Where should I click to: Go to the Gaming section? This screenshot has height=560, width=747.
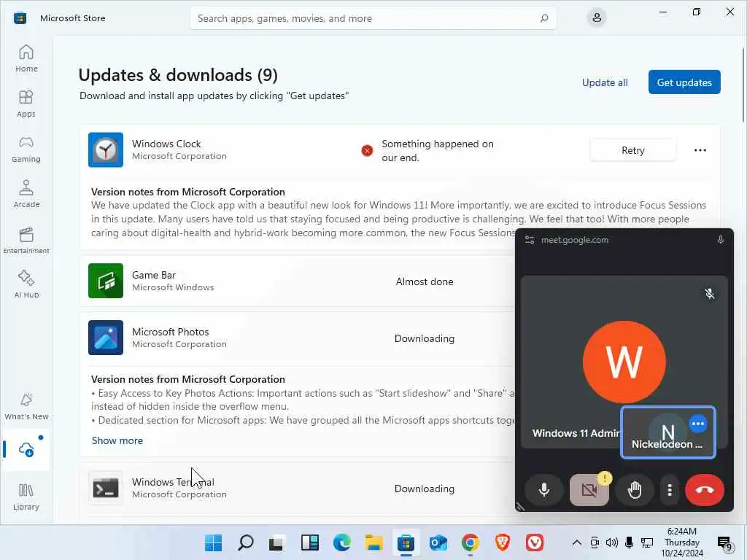pyautogui.click(x=26, y=149)
